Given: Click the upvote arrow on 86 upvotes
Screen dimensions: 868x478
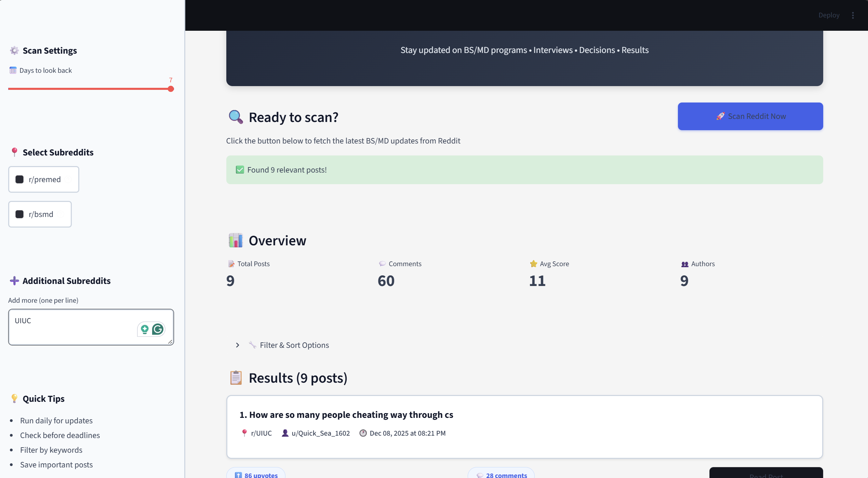Looking at the screenshot, I should pyautogui.click(x=239, y=475).
